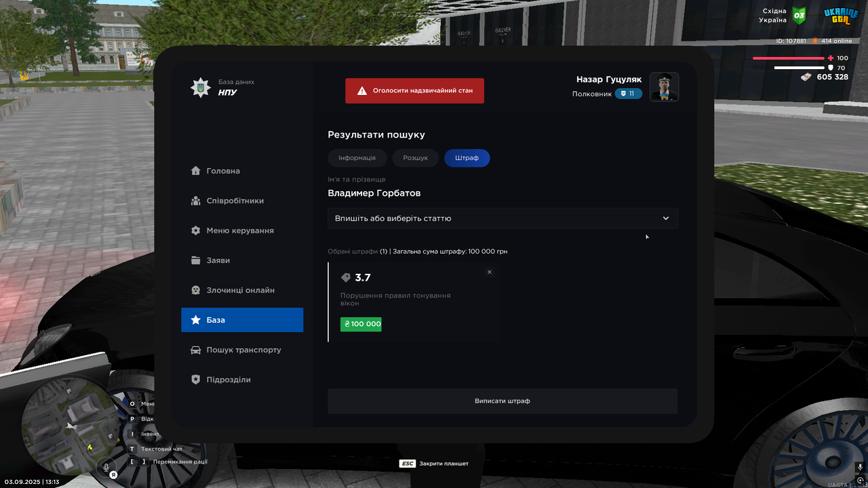The height and width of the screenshot is (488, 868).
Task: Click the total fine sum text
Action: click(x=450, y=251)
